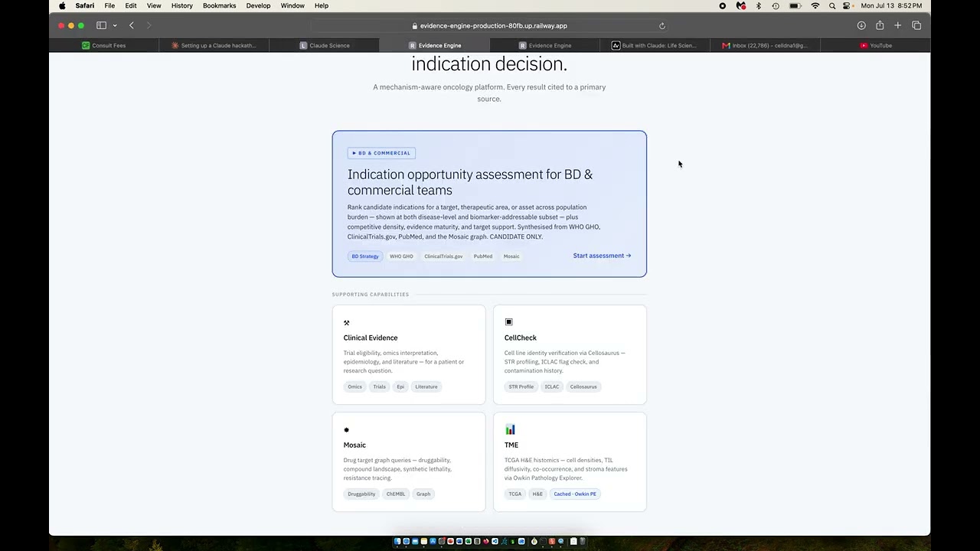This screenshot has height=551, width=980.
Task: Click the BD Strategy tag
Action: 365,256
